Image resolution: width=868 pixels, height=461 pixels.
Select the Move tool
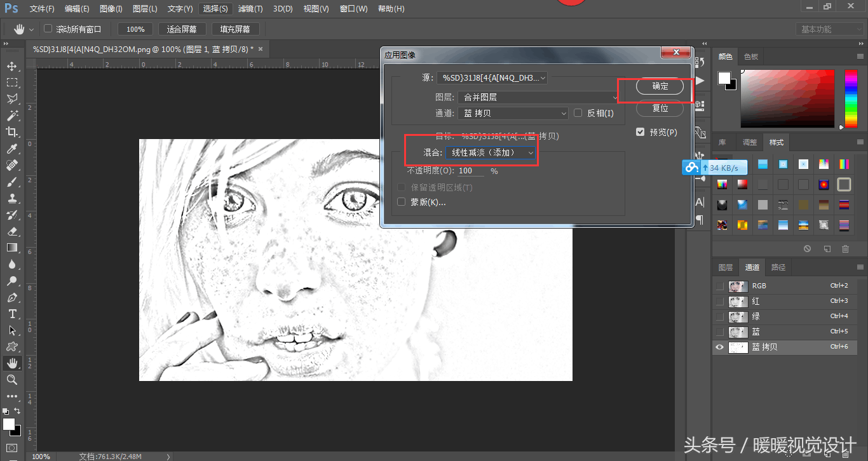click(x=12, y=66)
